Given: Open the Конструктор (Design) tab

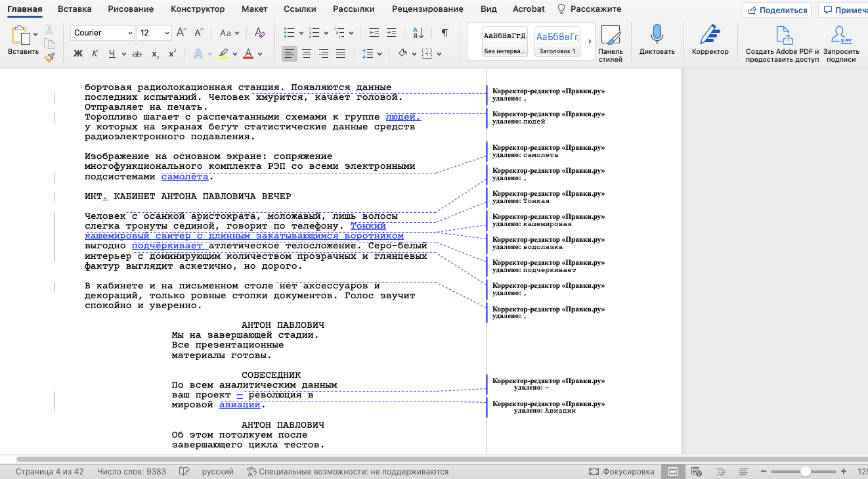Looking at the screenshot, I should [198, 9].
